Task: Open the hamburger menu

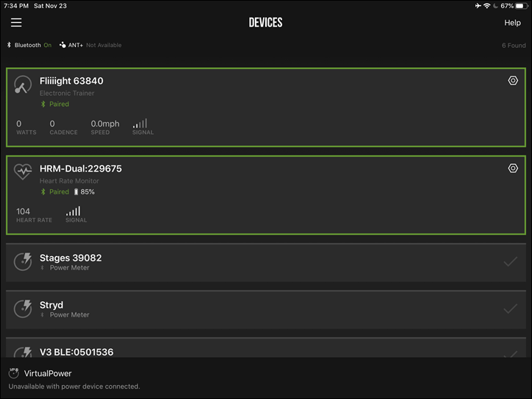Action: point(16,23)
